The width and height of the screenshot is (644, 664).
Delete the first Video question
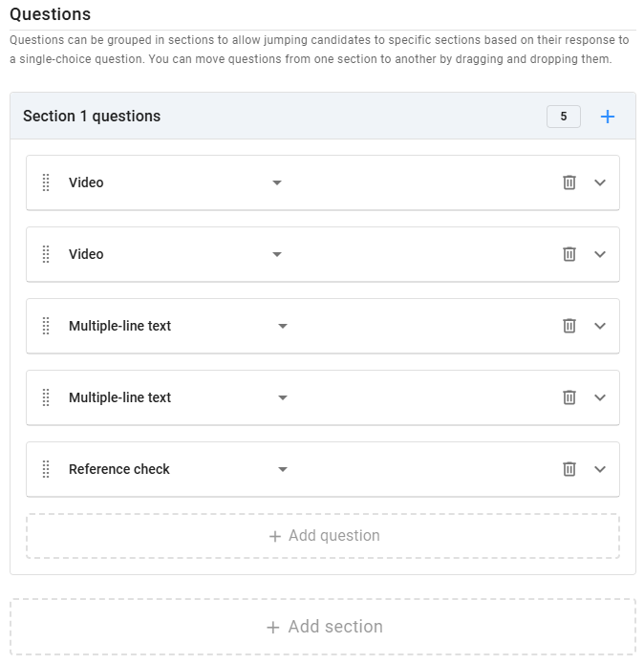point(569,182)
